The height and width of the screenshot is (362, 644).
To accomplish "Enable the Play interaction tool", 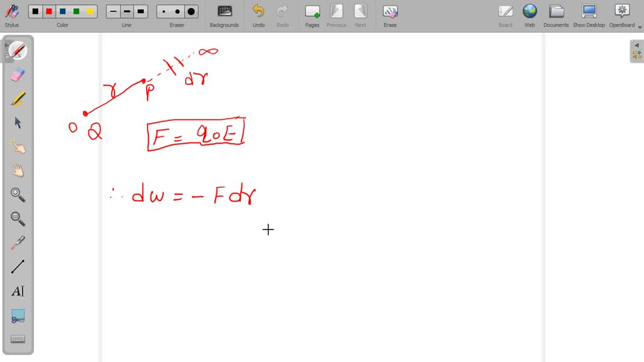I will coord(17,146).
